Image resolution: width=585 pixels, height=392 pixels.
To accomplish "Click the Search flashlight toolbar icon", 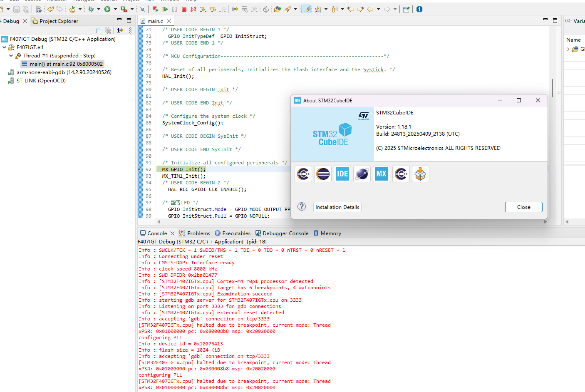I will pos(288,9).
